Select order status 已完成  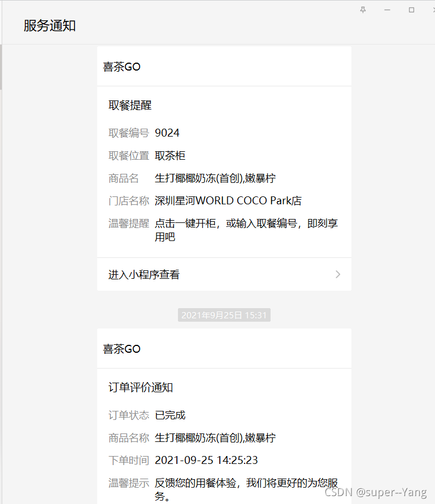tap(170, 415)
